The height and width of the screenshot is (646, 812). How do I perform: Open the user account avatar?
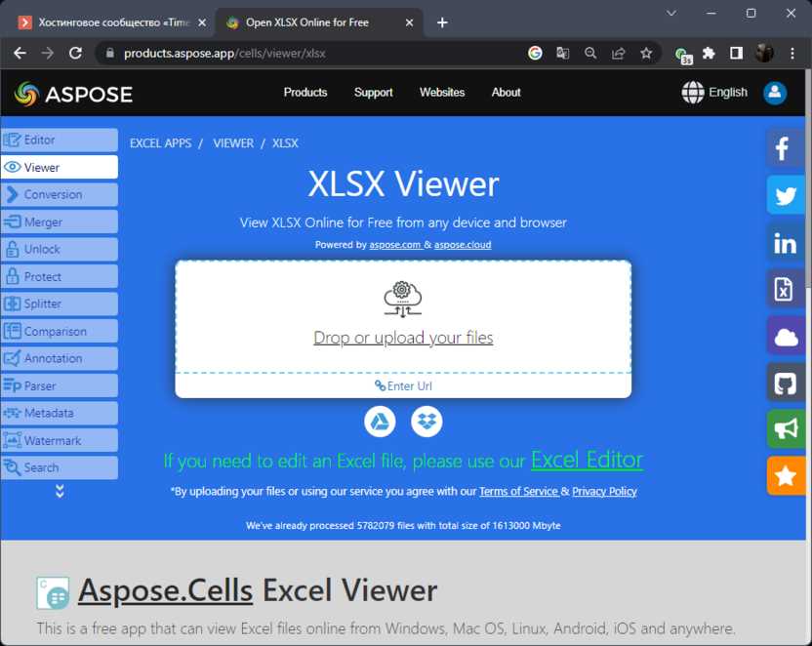point(775,93)
